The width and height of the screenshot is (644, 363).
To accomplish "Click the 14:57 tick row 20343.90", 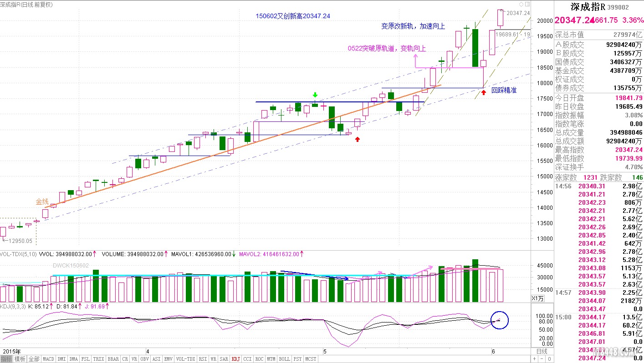I will 599,292.
